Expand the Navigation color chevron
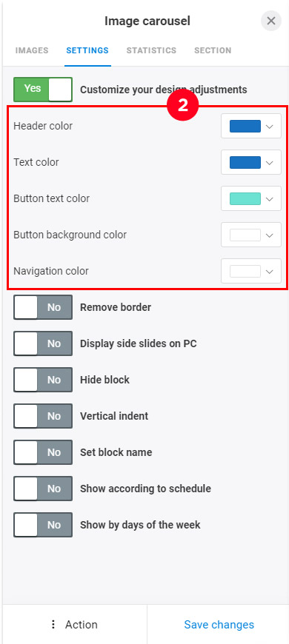 point(269,271)
